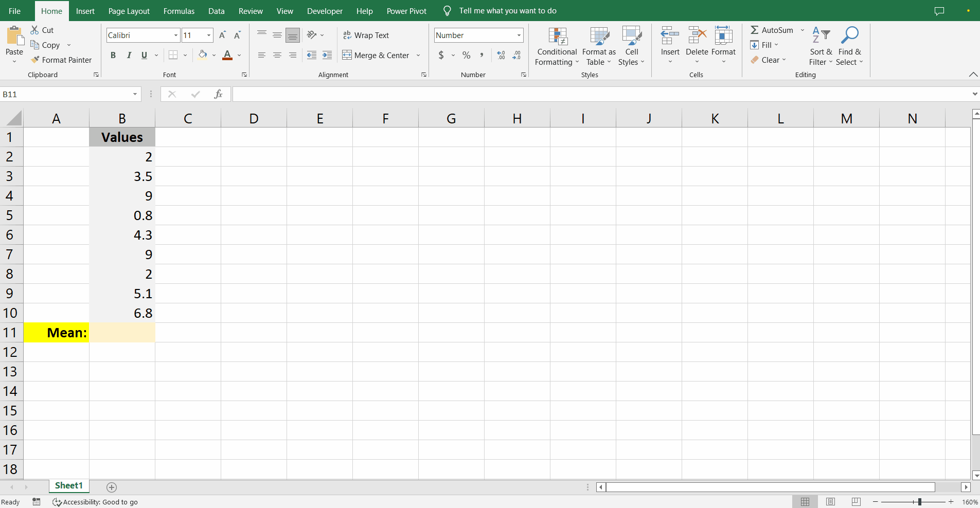This screenshot has width=980, height=508.
Task: Open the Font Color swatch menu
Action: (240, 55)
